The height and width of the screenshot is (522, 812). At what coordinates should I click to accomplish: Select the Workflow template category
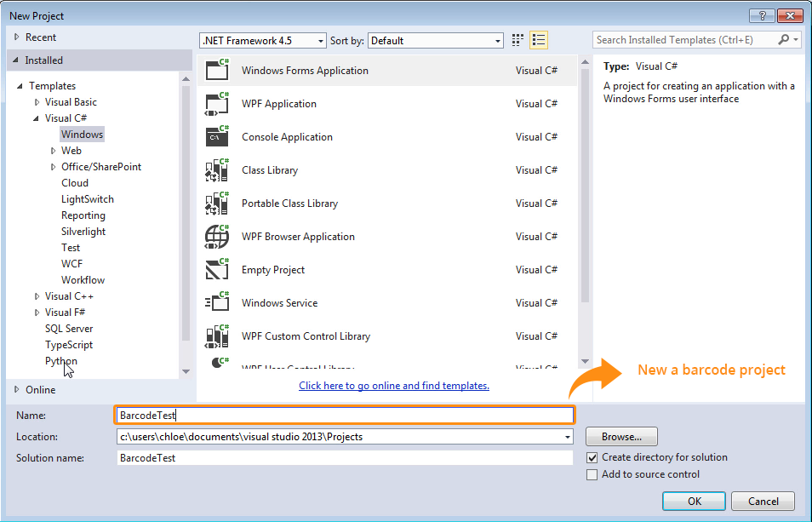click(x=83, y=279)
